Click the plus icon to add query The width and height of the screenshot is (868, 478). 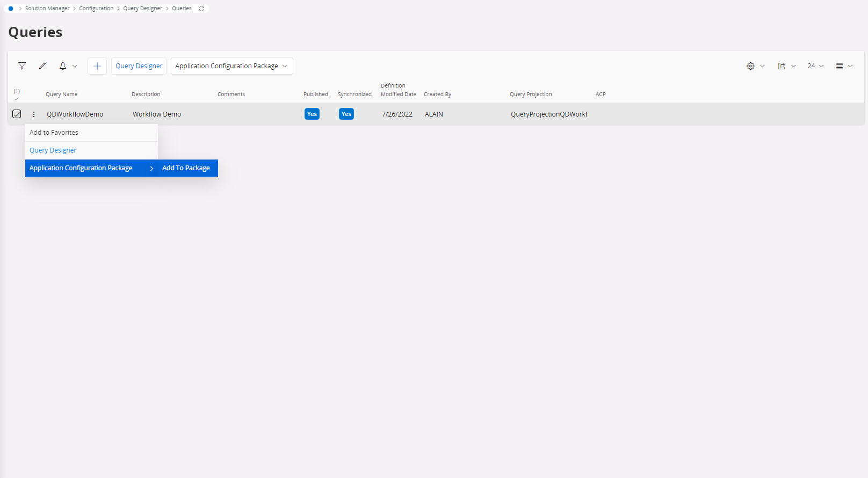(97, 66)
